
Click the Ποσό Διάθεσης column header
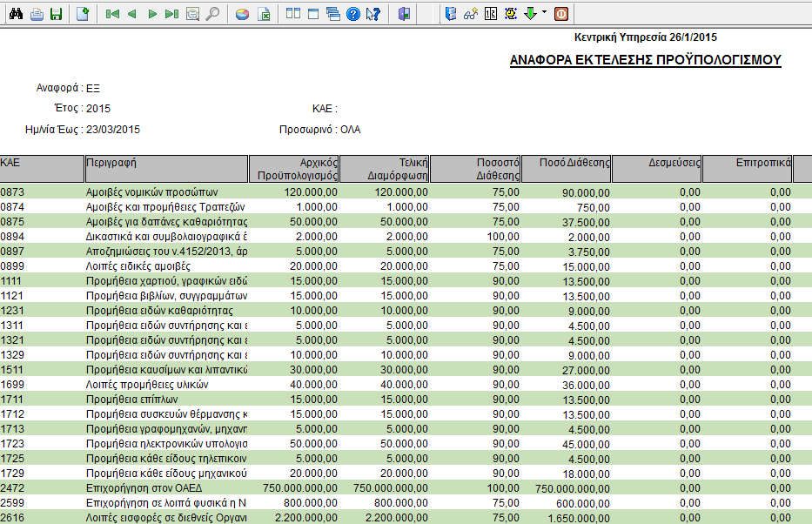click(x=566, y=169)
